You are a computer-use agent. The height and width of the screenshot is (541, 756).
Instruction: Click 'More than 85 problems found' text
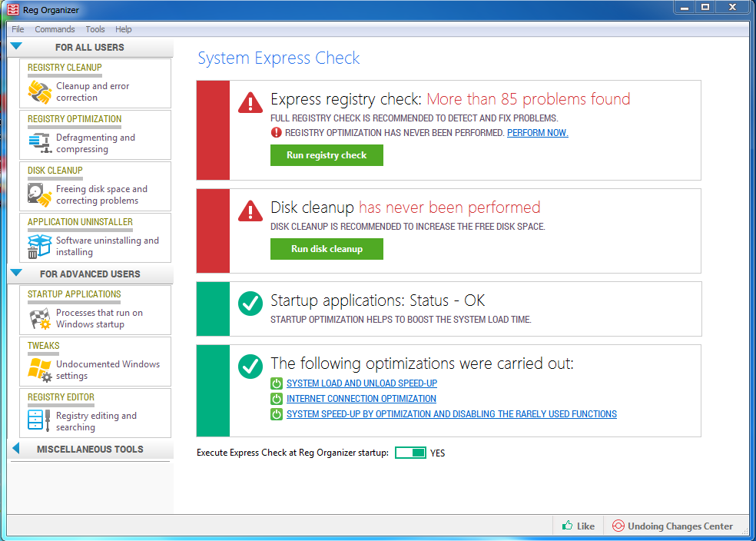click(x=529, y=99)
